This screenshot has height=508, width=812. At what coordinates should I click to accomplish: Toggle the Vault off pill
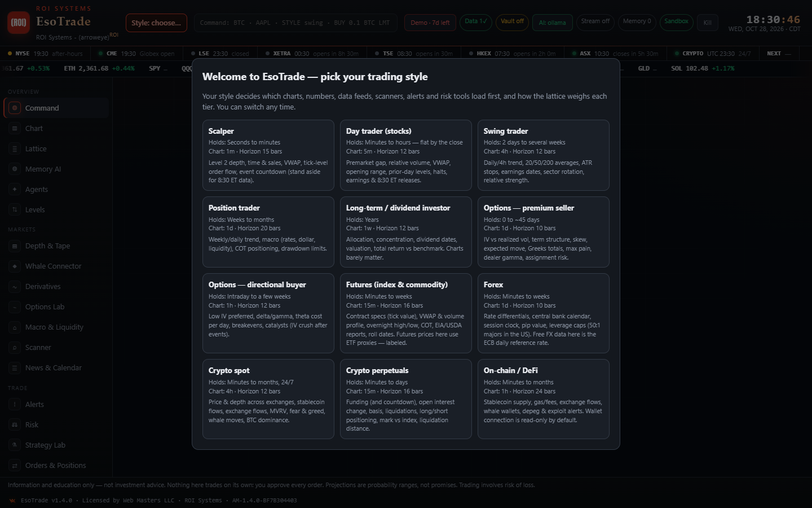512,22
